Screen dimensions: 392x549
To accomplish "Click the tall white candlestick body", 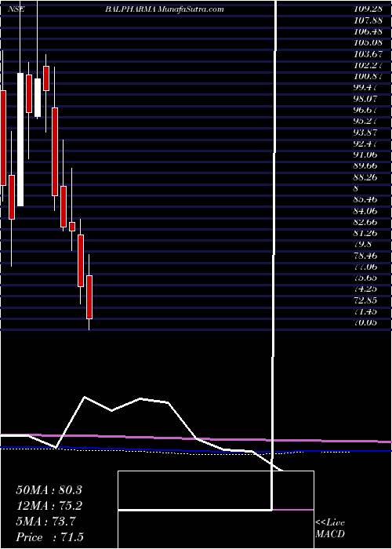I will pos(20,140).
